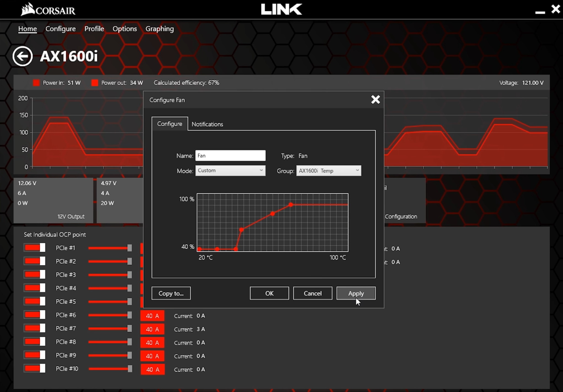The height and width of the screenshot is (392, 563).
Task: Select the Configure tab in the dialog
Action: (x=170, y=124)
